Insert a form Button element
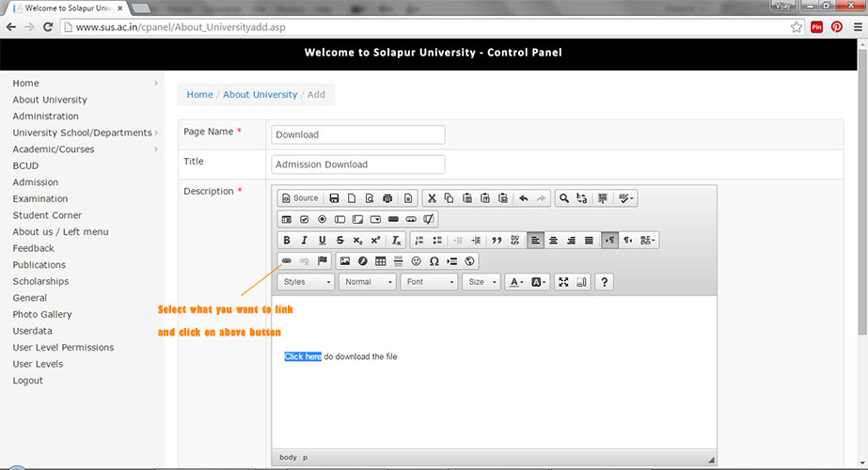 coord(393,219)
